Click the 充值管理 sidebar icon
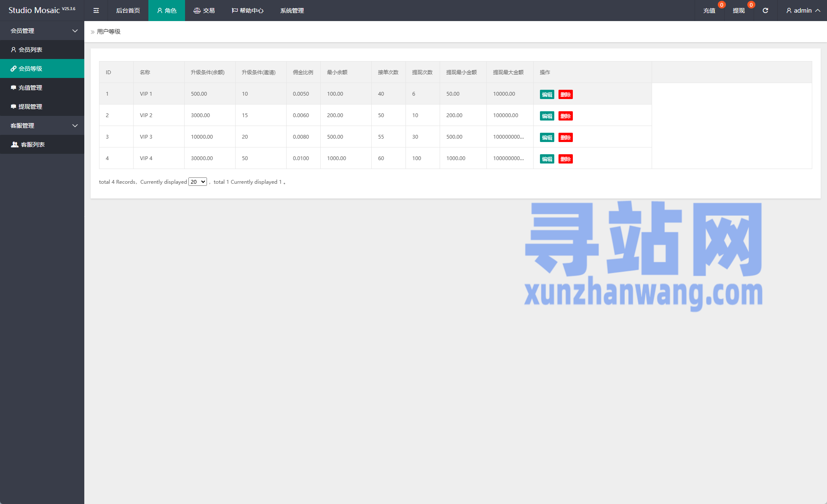The height and width of the screenshot is (504, 827). pos(13,88)
